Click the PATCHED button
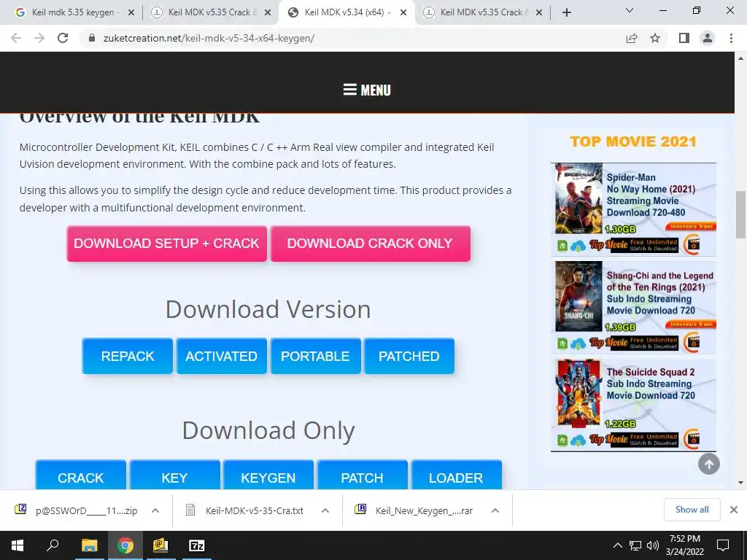Screen dimensions: 747x560 (x=409, y=356)
